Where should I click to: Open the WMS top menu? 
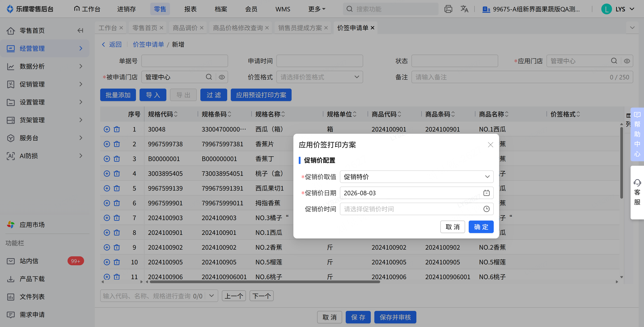click(283, 9)
